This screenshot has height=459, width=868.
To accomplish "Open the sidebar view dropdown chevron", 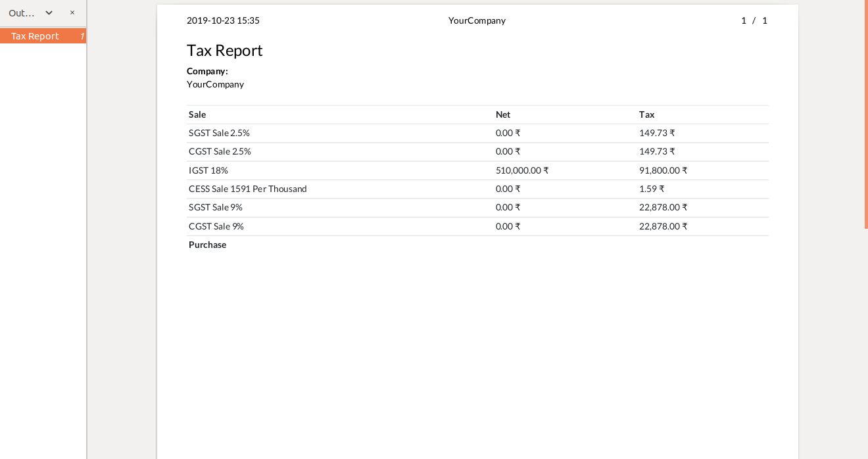I will (x=49, y=12).
